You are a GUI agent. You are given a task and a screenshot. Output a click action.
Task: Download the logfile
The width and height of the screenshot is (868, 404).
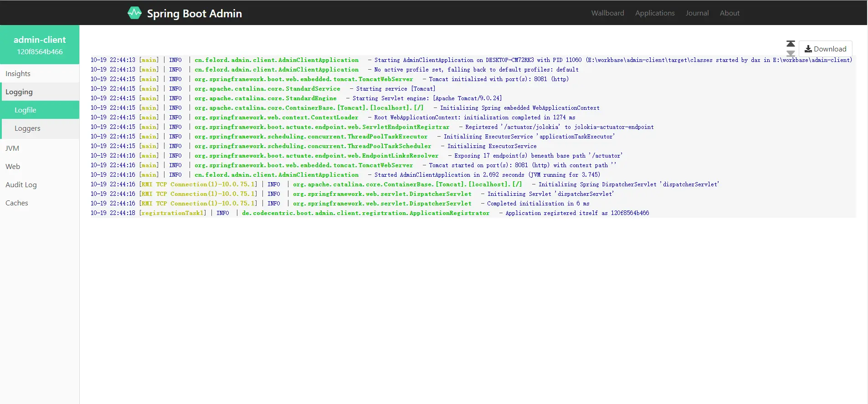pyautogui.click(x=825, y=49)
